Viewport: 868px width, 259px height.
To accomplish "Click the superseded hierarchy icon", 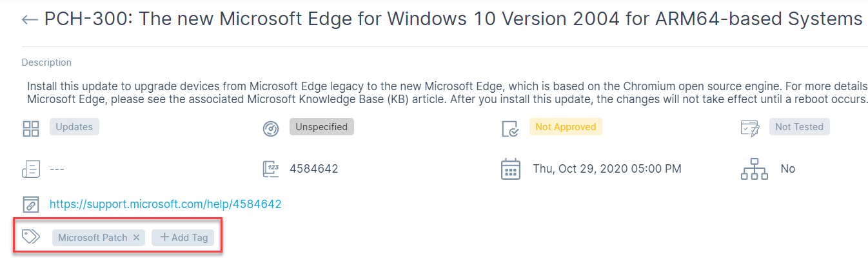I will (754, 169).
